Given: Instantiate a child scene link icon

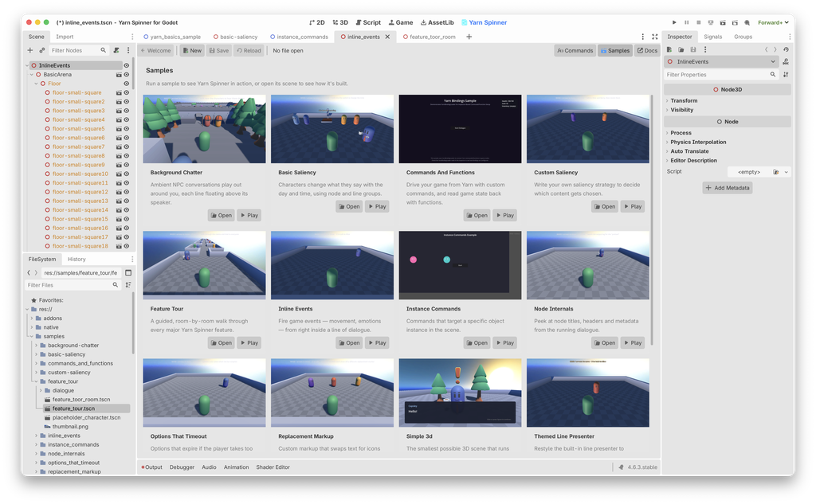Looking at the screenshot, I should click(x=42, y=50).
